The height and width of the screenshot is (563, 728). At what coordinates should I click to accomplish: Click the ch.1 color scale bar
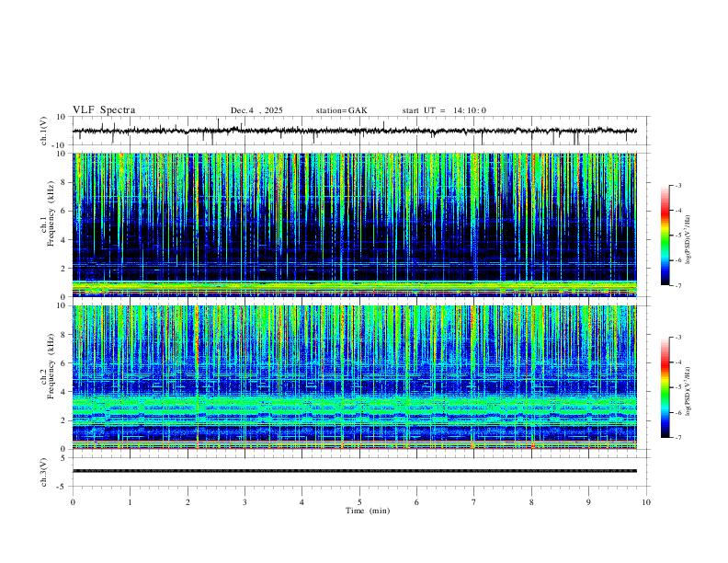(x=665, y=236)
